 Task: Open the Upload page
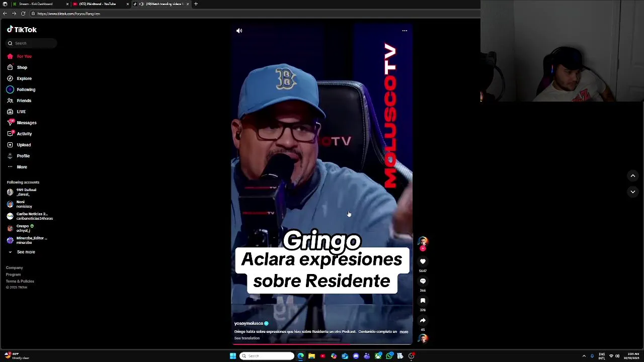pos(19,145)
